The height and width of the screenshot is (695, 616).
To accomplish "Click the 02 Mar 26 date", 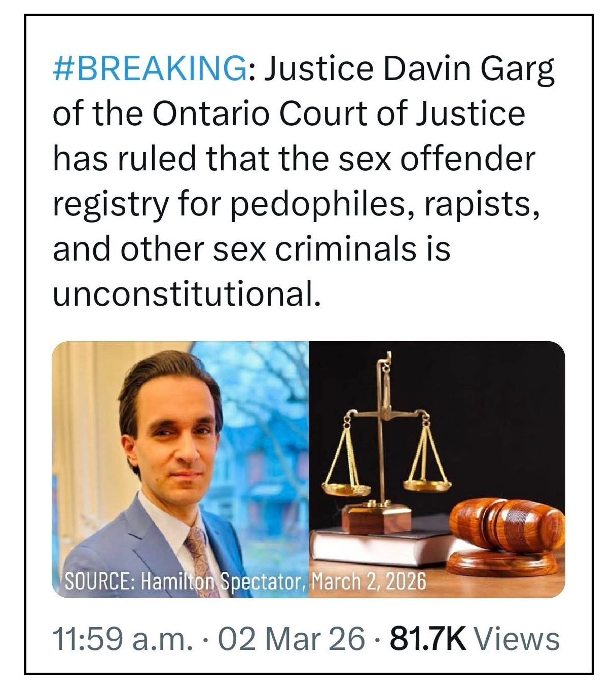I will [291, 639].
